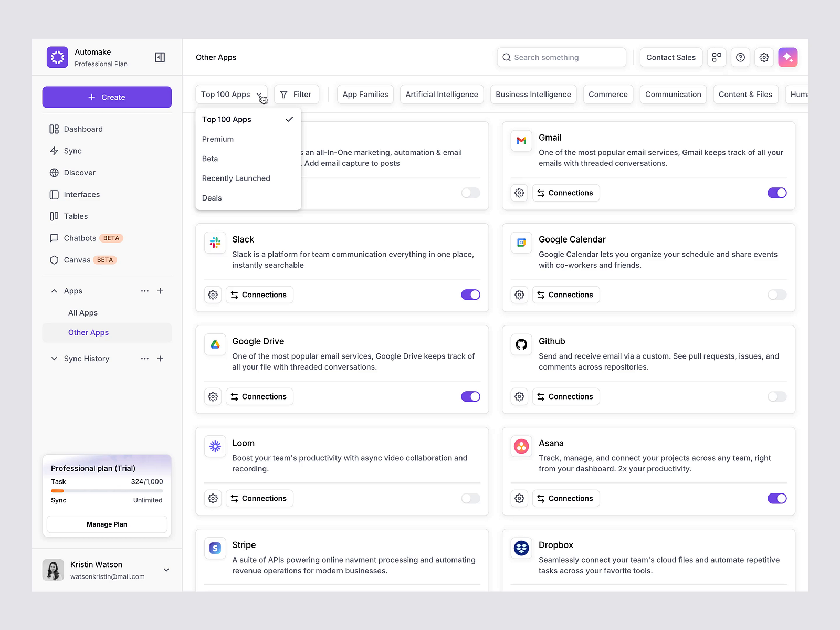Expand the Sync History section
This screenshot has width=840, height=630.
pyautogui.click(x=54, y=358)
